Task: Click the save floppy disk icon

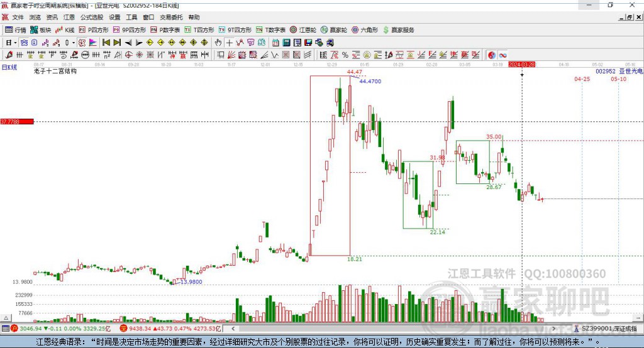Action: point(308,43)
